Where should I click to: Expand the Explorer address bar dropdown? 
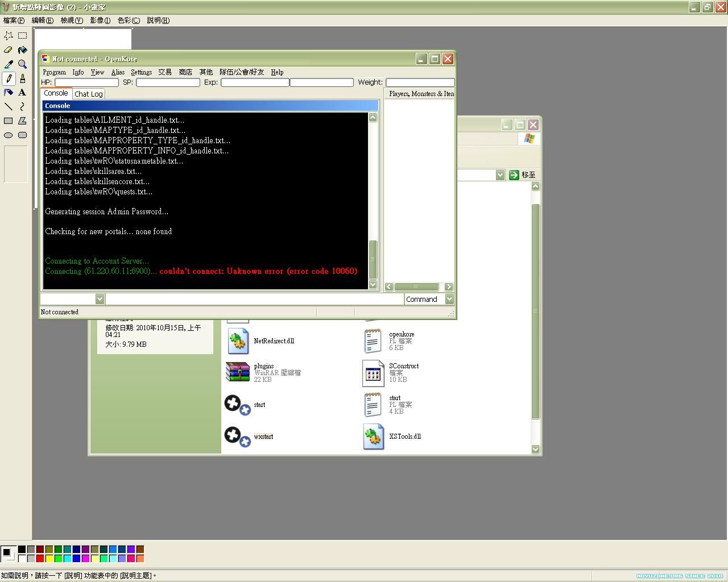coord(500,175)
